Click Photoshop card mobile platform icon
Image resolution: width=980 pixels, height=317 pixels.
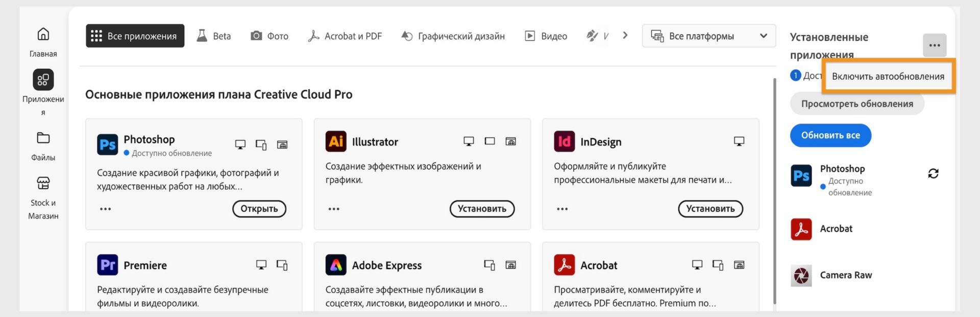pos(261,145)
